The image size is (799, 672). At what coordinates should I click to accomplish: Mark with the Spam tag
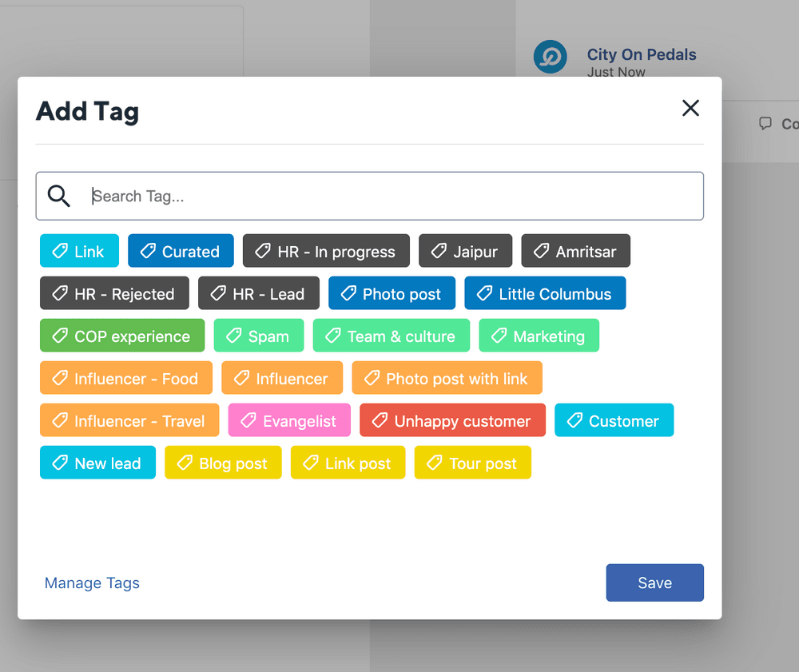click(x=259, y=336)
